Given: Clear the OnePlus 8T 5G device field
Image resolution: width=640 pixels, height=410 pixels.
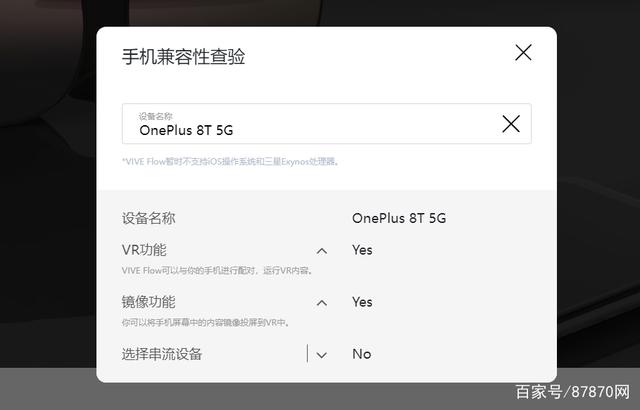Looking at the screenshot, I should 511,124.
